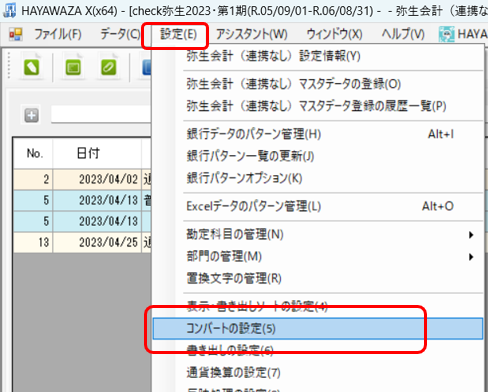488x392 pixels.
Task: Open the データ(C) menu
Action: [120, 34]
